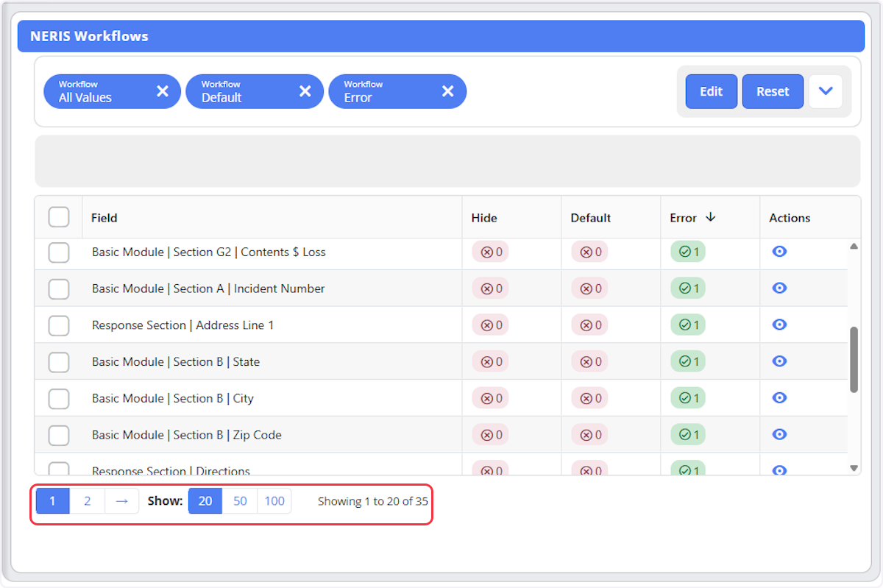Click the 'Showing 1 to 20 of 35' text

click(x=373, y=501)
